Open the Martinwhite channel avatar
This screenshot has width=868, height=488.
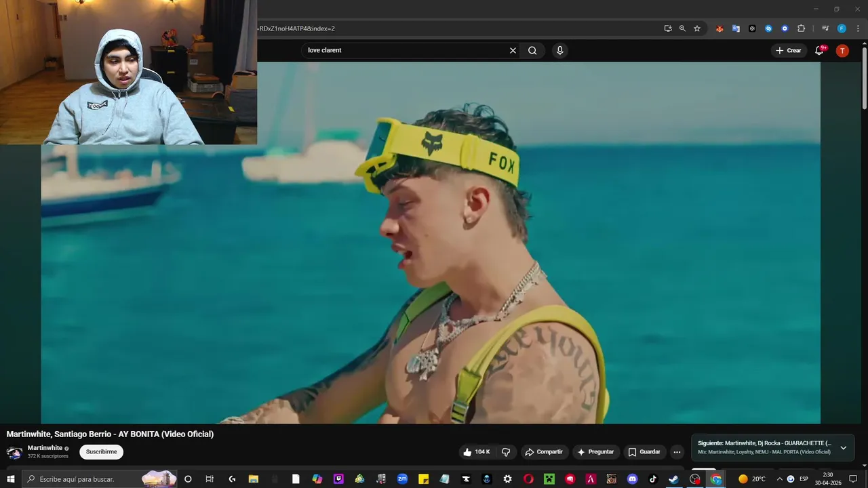14,453
